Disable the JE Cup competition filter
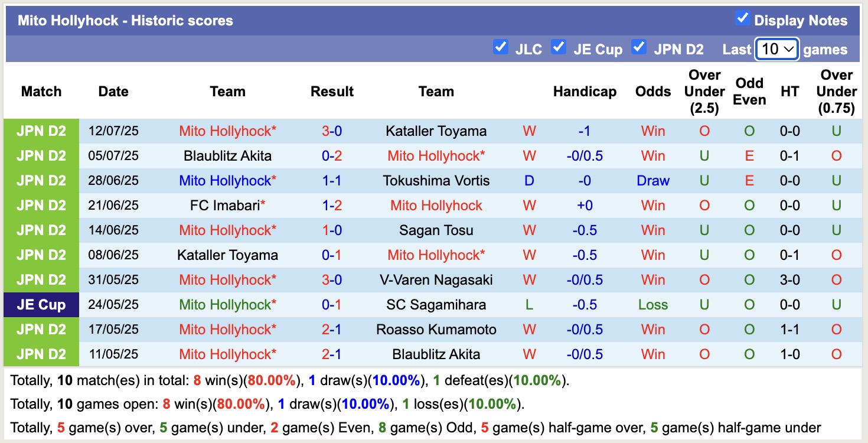This screenshot has width=868, height=443. [x=559, y=48]
